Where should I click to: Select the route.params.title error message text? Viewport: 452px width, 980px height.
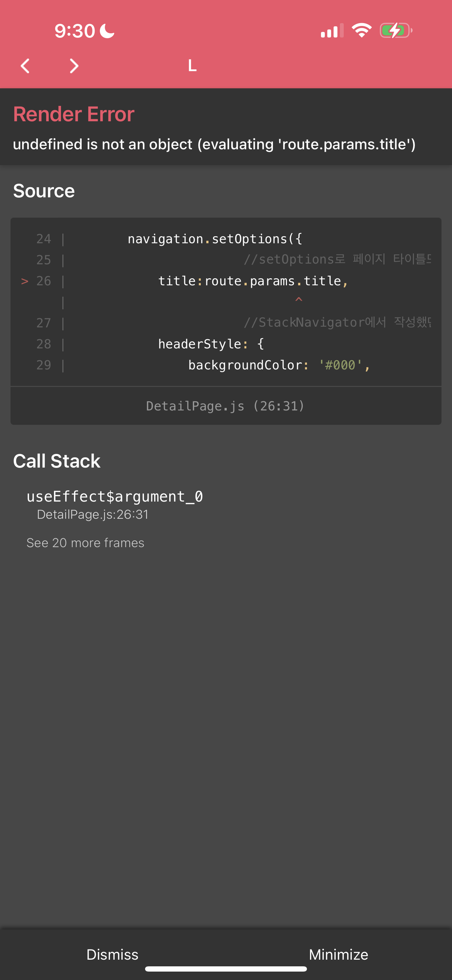(214, 144)
